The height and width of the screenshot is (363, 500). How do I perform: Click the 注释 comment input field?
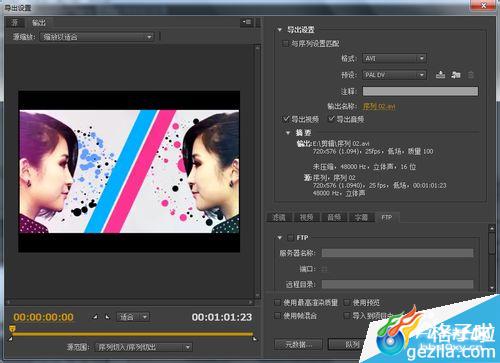tap(420, 91)
